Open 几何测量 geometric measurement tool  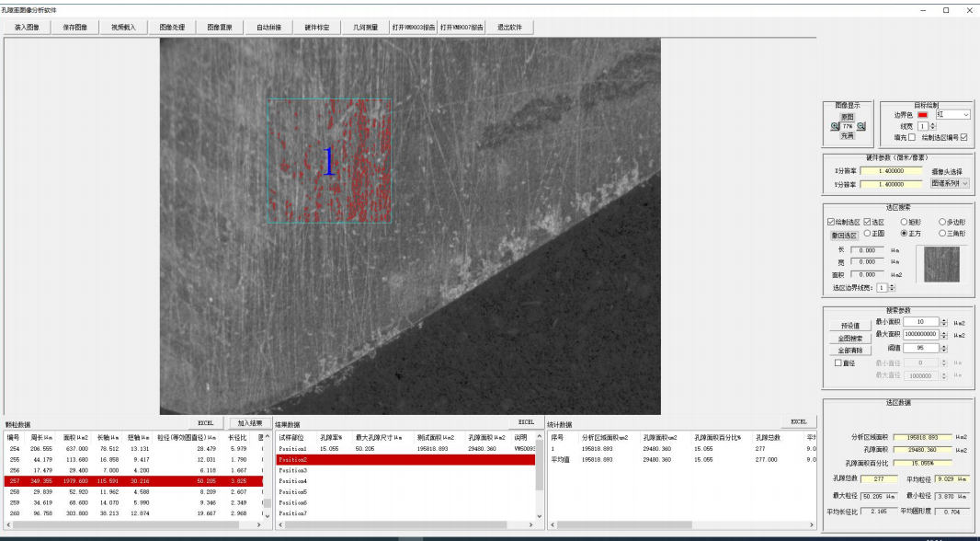[366, 28]
